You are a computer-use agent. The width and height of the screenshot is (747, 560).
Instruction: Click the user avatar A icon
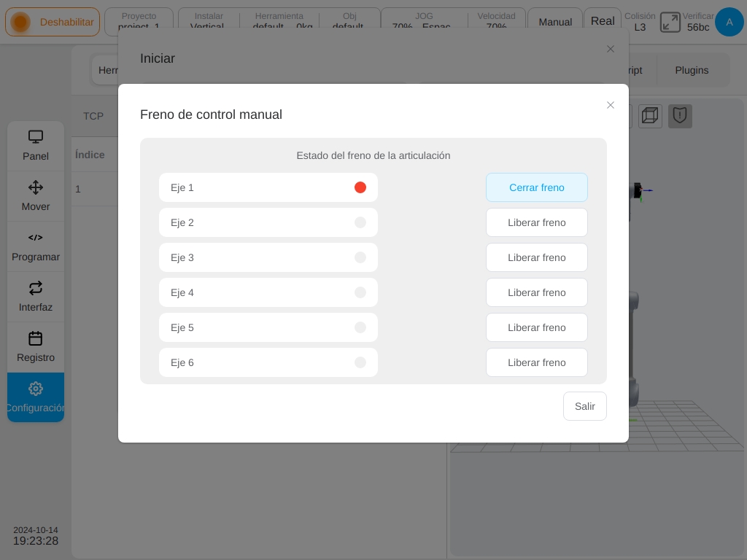(729, 22)
